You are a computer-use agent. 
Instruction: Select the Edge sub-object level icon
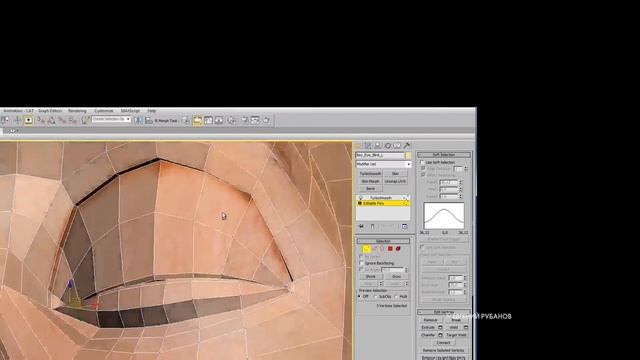pos(374,249)
